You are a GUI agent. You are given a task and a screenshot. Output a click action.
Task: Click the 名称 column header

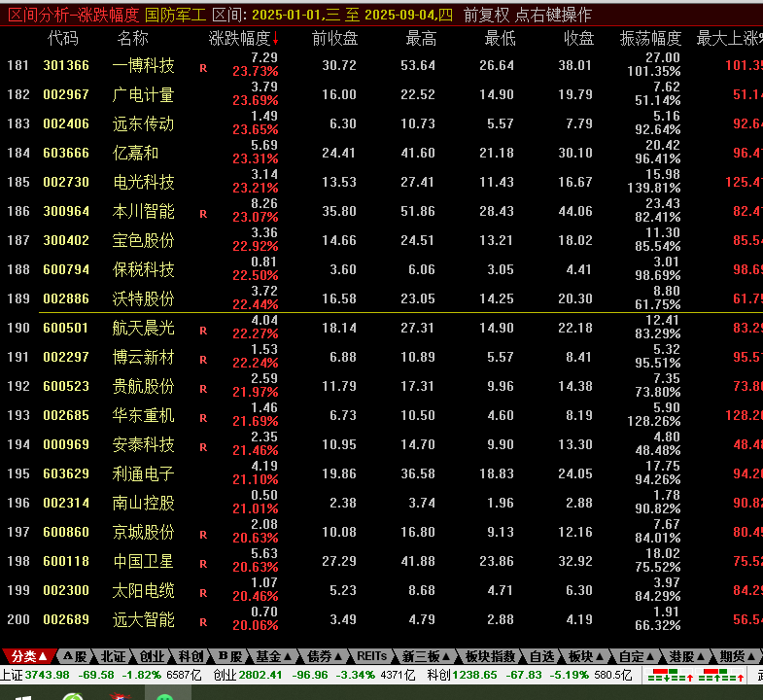tap(132, 39)
